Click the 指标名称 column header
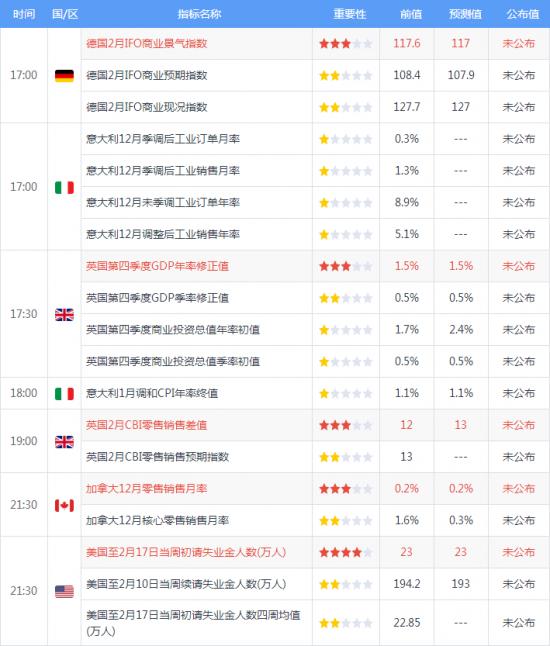550x646 pixels. [199, 14]
